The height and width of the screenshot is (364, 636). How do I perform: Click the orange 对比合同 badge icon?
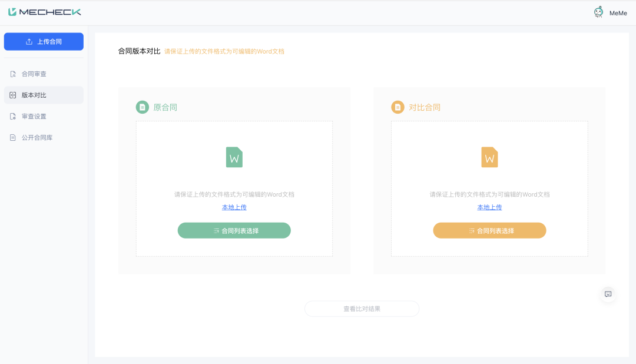(397, 107)
